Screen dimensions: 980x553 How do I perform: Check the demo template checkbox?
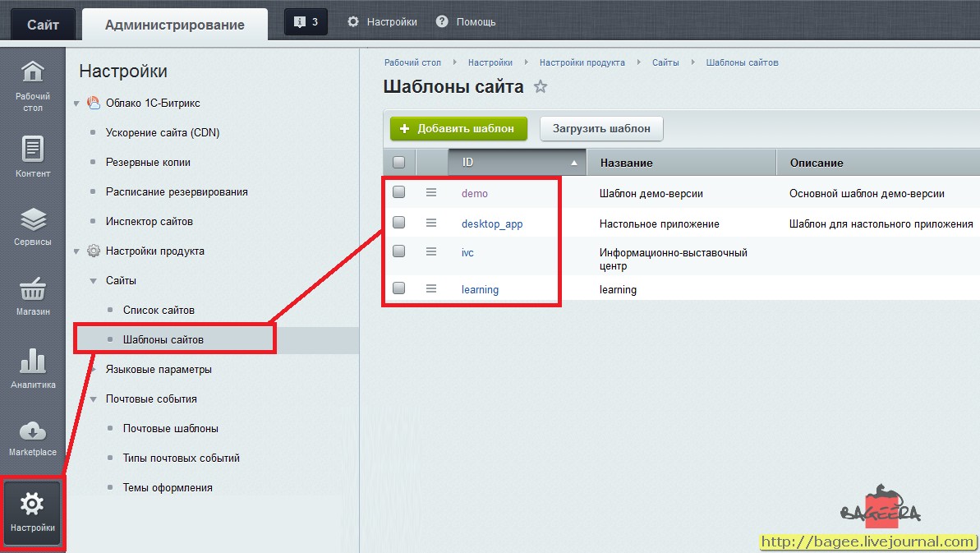[x=398, y=191]
